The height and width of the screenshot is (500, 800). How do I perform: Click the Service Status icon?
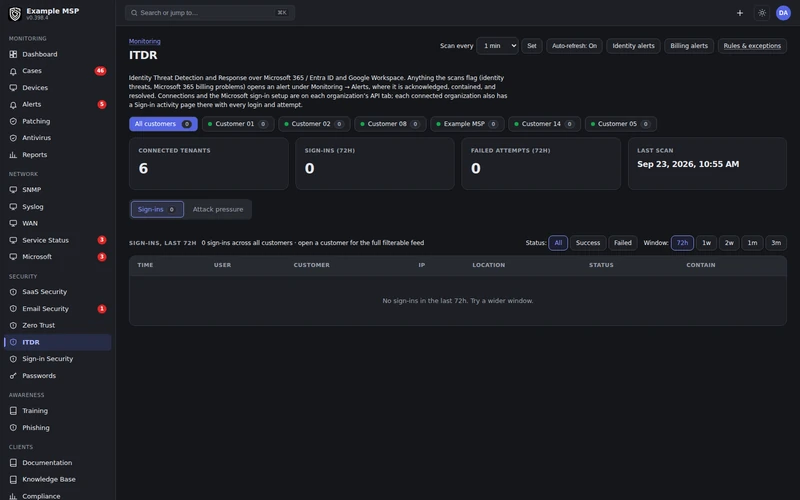coord(13,240)
